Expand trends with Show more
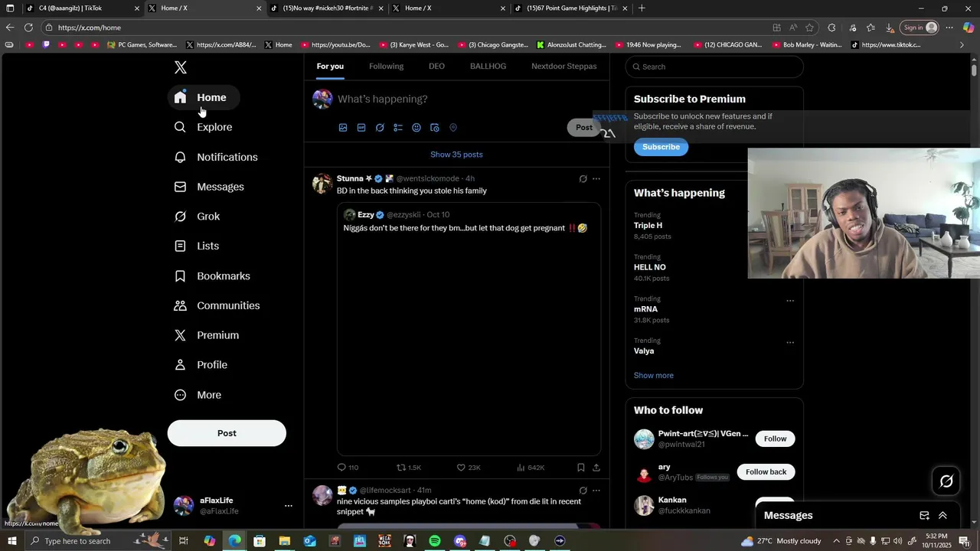This screenshot has width=980, height=551. click(x=653, y=376)
